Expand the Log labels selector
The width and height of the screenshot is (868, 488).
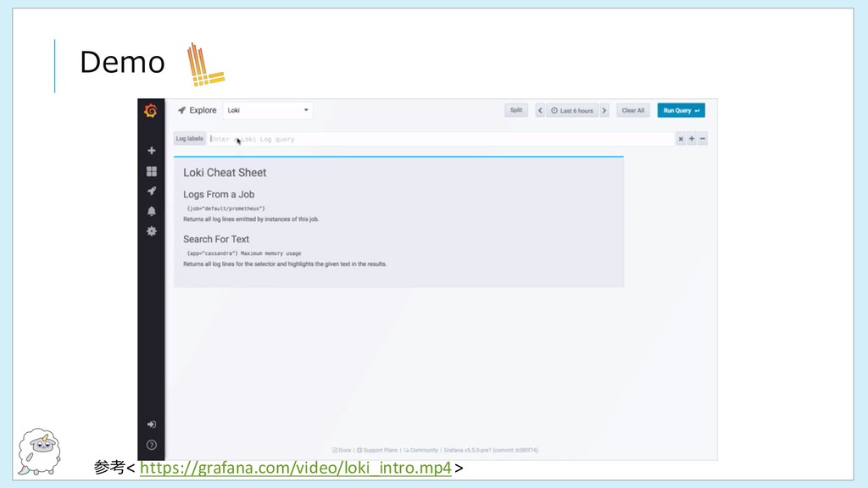(x=189, y=139)
